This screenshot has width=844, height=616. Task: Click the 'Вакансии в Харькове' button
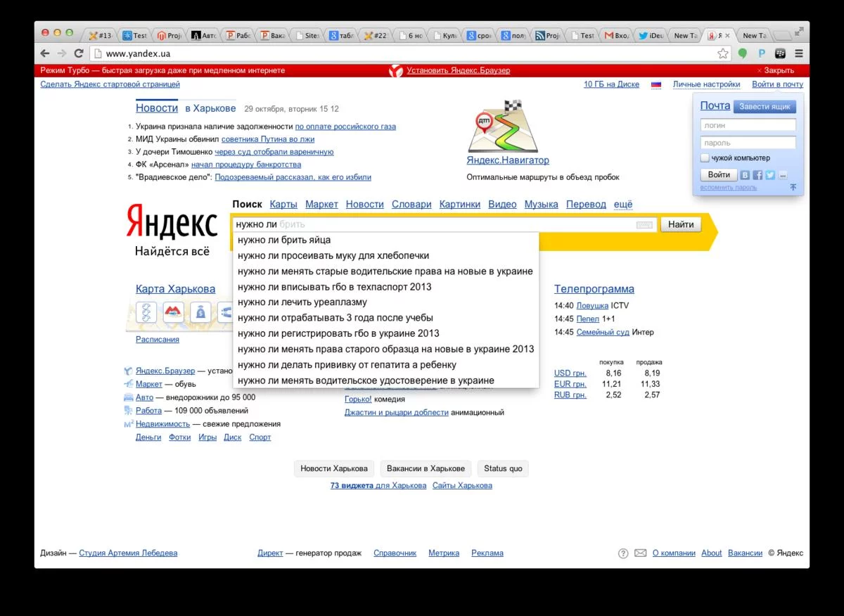pyautogui.click(x=426, y=468)
